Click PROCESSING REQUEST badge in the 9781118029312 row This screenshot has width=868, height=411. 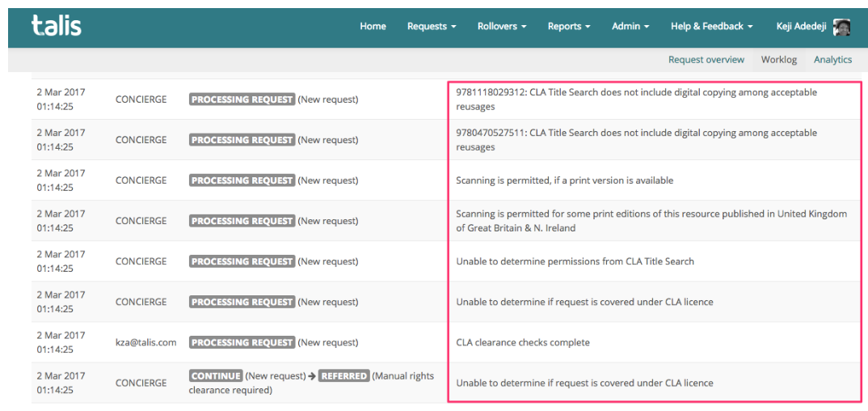click(242, 100)
